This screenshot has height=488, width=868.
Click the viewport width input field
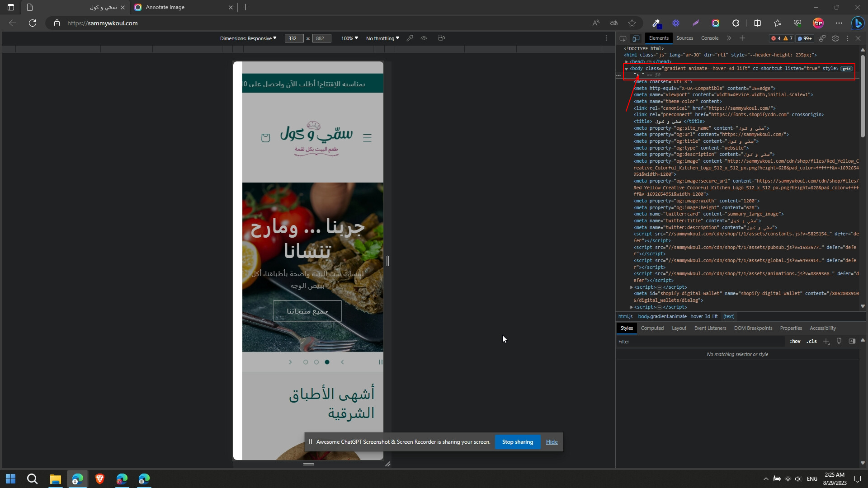click(293, 38)
